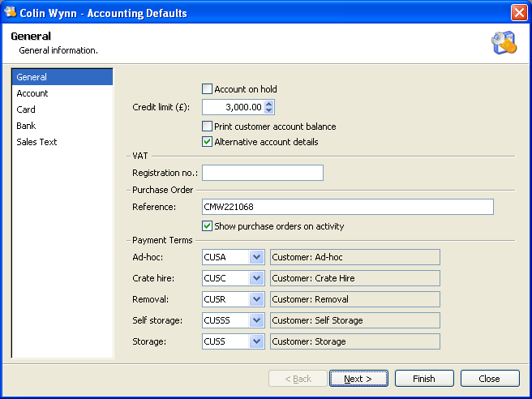Open the Removal payment terms dropdown
532x399 pixels.
[256, 299]
